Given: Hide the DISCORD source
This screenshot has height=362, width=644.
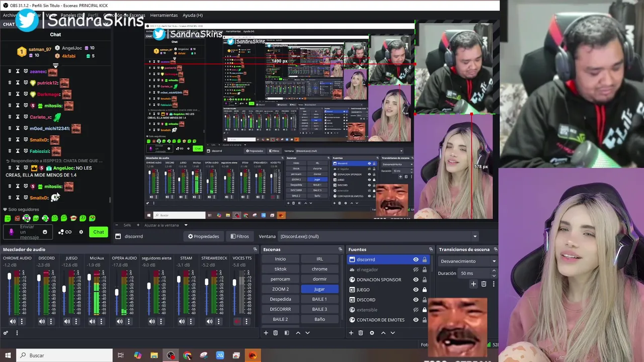Looking at the screenshot, I should 416,300.
